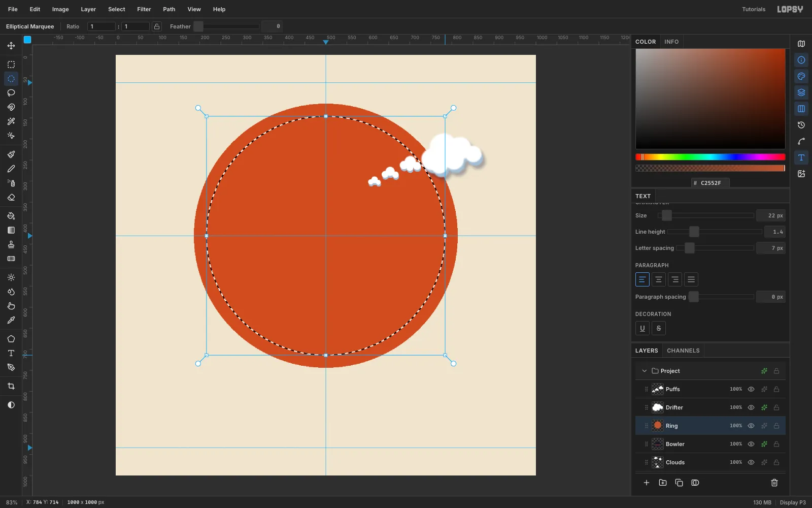Toggle the Mask mode tool
The width and height of the screenshot is (812, 508).
click(x=11, y=405)
